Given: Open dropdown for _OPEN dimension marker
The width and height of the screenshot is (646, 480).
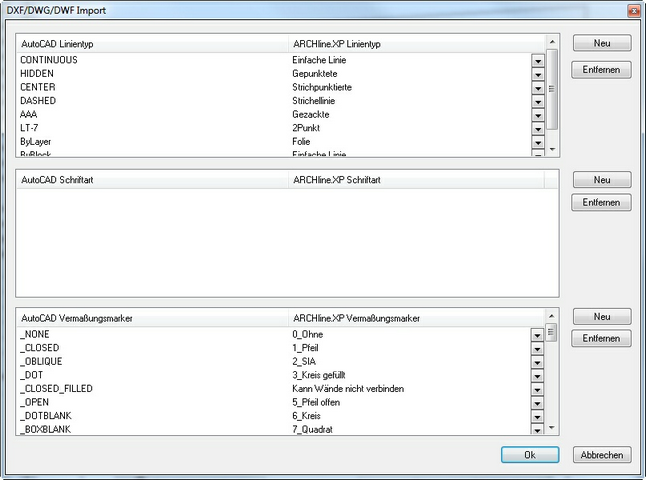Looking at the screenshot, I should (537, 403).
